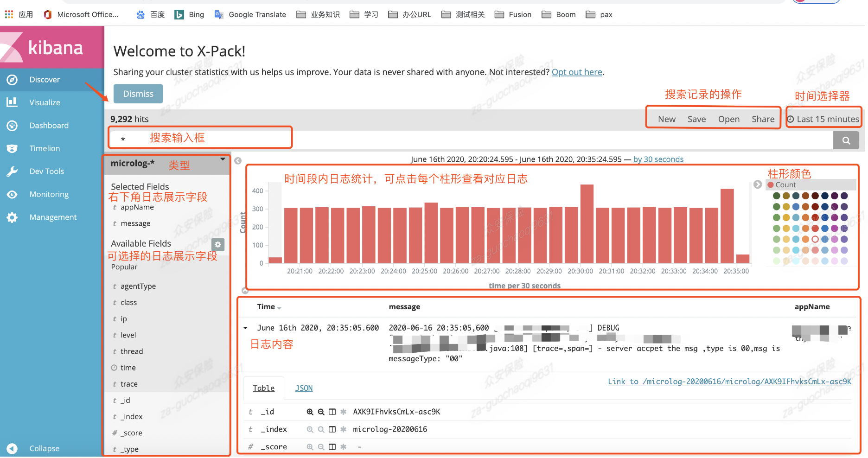Open Timelion from the sidebar icon
Image resolution: width=868 pixels, height=458 pixels.
tap(12, 148)
